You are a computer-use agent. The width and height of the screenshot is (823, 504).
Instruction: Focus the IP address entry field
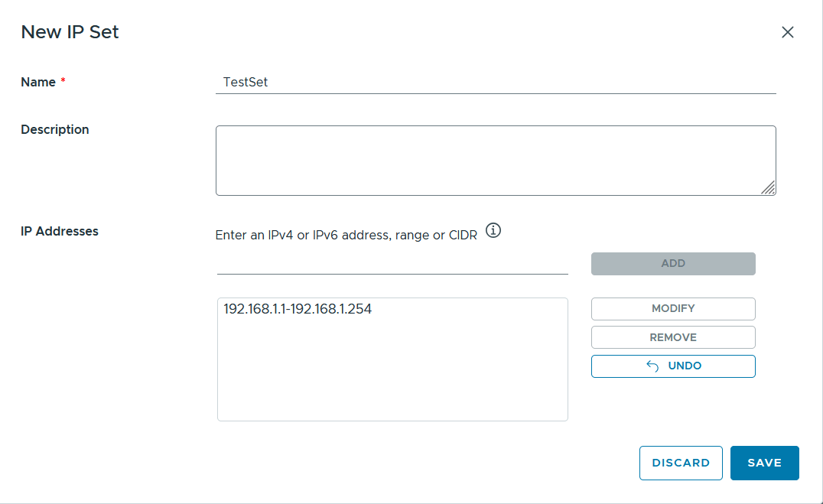point(392,263)
